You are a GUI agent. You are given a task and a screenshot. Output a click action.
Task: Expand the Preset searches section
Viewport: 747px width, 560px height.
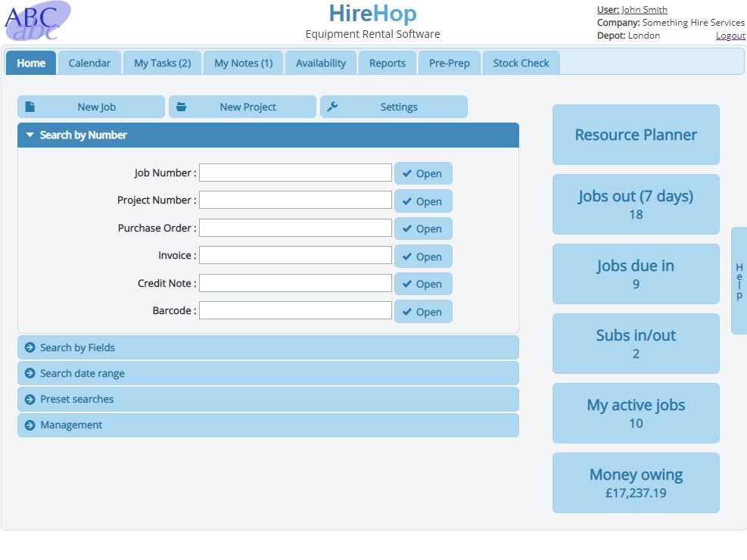click(x=268, y=399)
